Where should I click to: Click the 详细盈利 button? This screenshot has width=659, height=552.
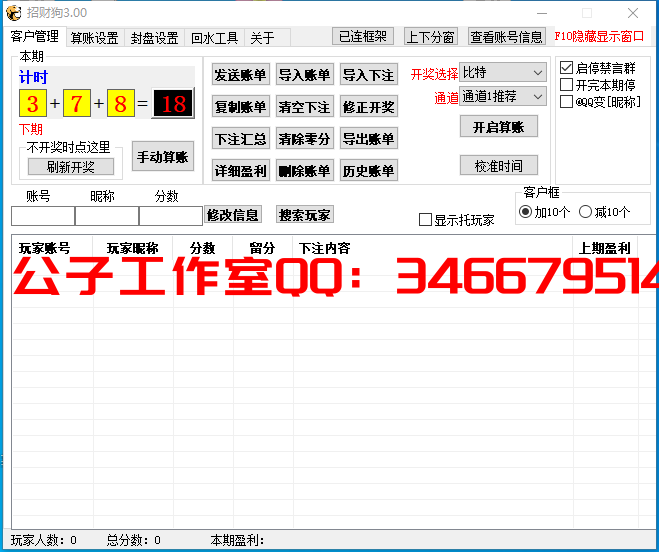tap(240, 170)
